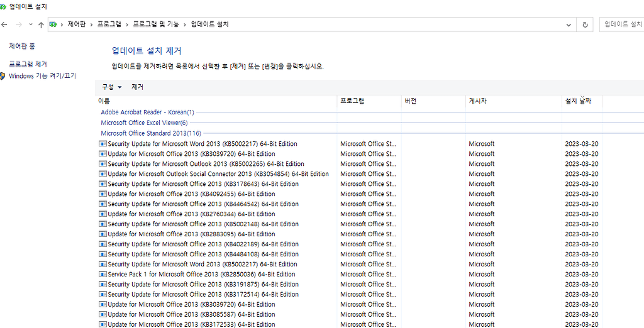Click the 업데이트 설치 title bar icon

click(x=3, y=6)
